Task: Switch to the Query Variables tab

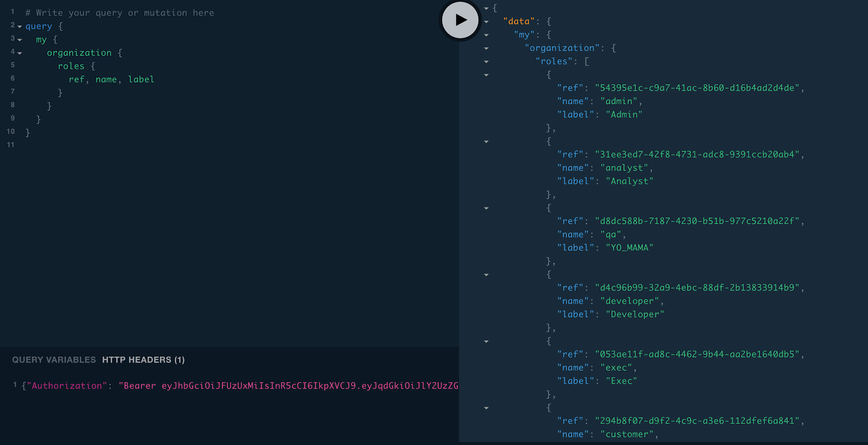Action: tap(54, 360)
